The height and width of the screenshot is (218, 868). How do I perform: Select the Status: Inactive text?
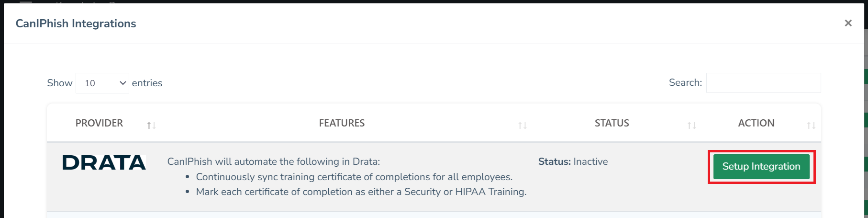[573, 162]
